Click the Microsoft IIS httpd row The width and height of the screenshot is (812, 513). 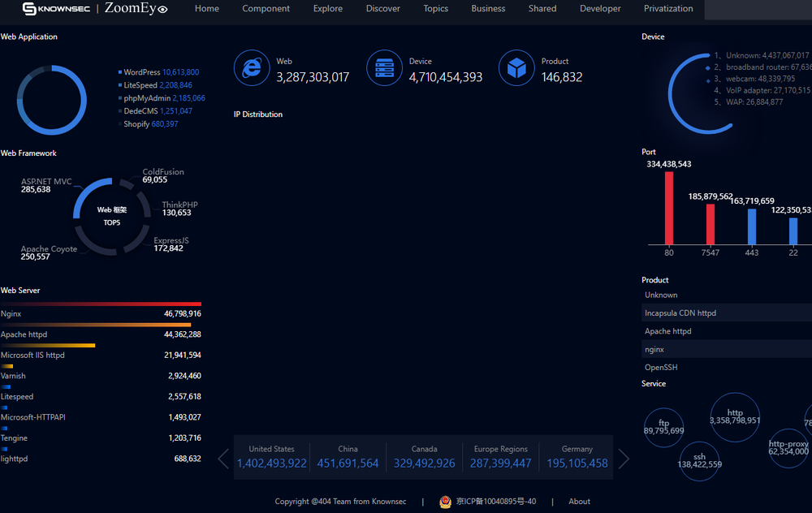click(101, 355)
